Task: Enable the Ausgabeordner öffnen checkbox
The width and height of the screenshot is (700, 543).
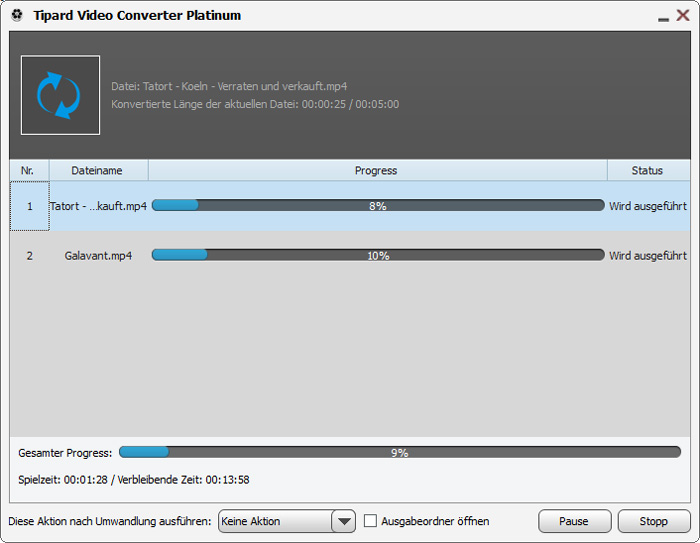Action: pyautogui.click(x=370, y=521)
